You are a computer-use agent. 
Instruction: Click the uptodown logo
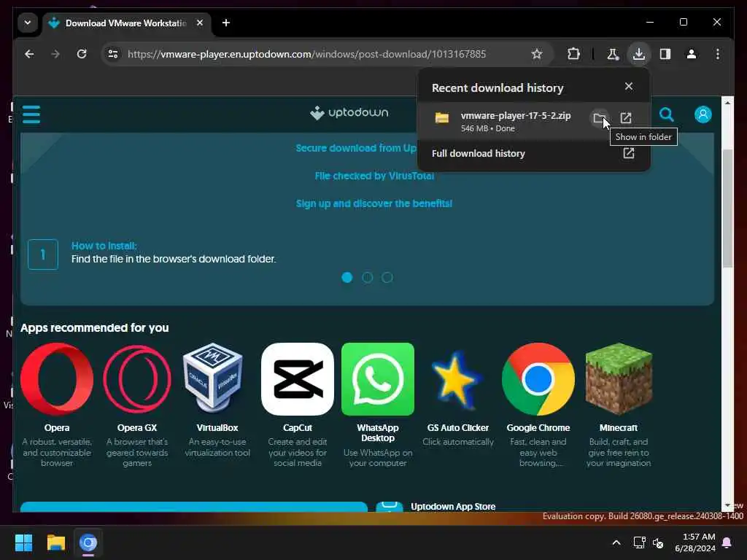(349, 113)
